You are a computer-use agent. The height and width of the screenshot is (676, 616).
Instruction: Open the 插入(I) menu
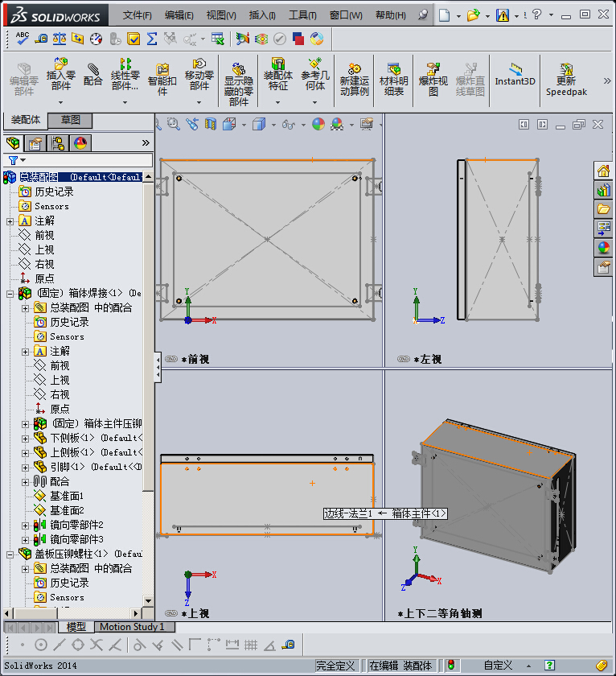click(x=261, y=14)
